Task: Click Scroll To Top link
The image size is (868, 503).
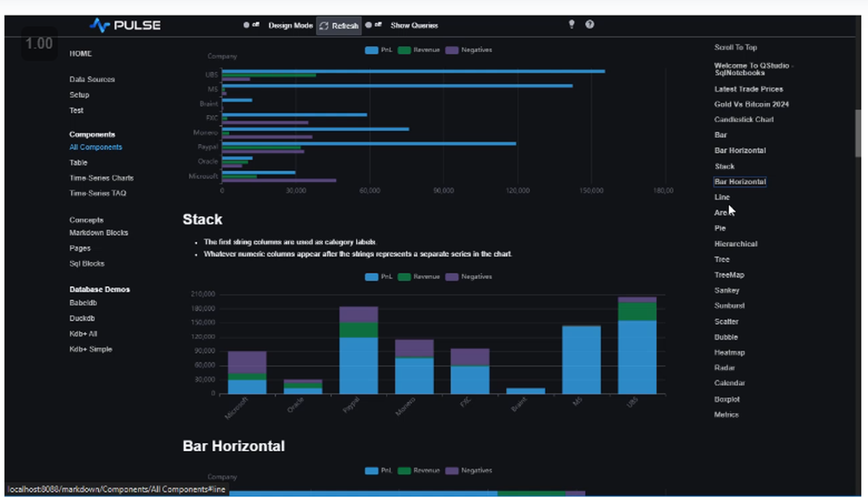Action: 735,48
